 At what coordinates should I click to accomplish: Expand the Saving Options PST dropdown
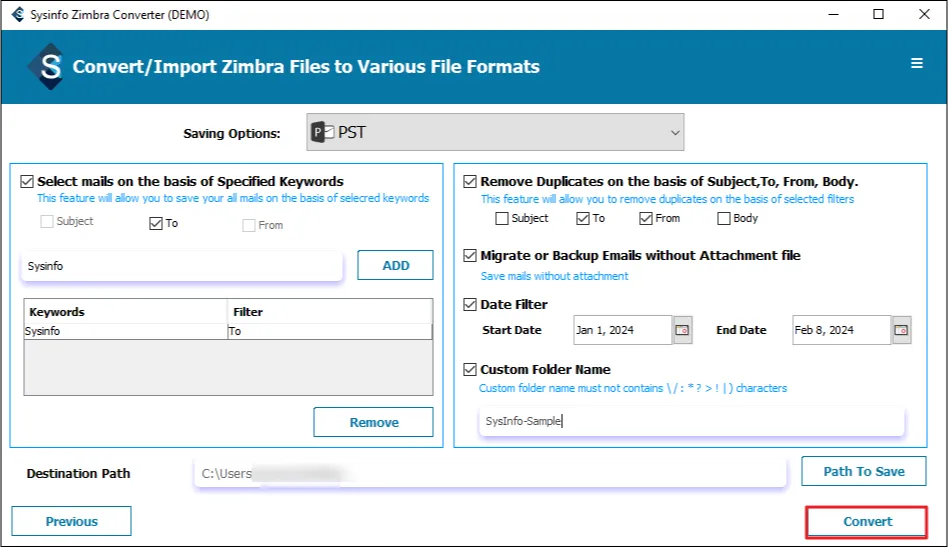pyautogui.click(x=675, y=132)
